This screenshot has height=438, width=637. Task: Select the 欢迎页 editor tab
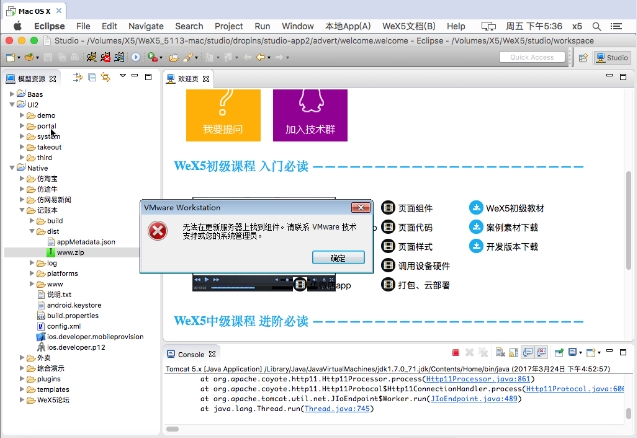(188, 78)
